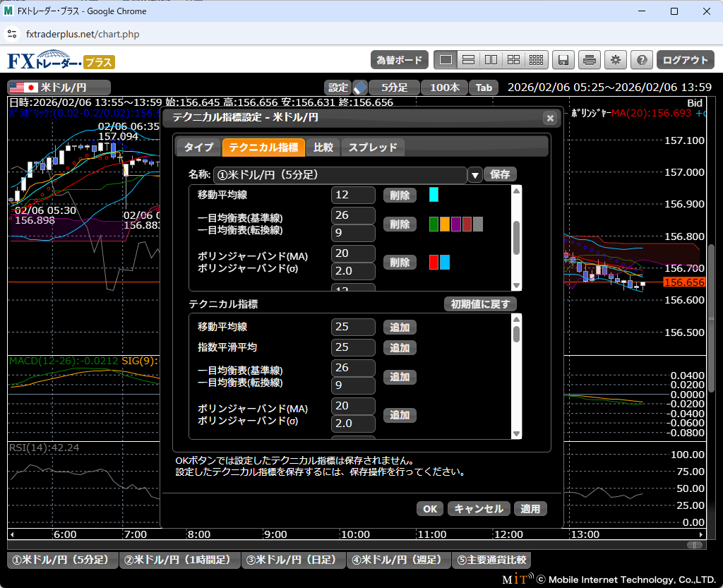This screenshot has width=723, height=588.
Task: Click the floppy disk save icon
Action: 563,60
